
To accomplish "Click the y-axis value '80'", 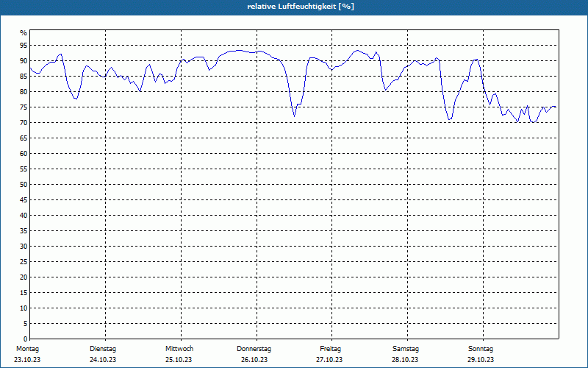I will (24, 91).
